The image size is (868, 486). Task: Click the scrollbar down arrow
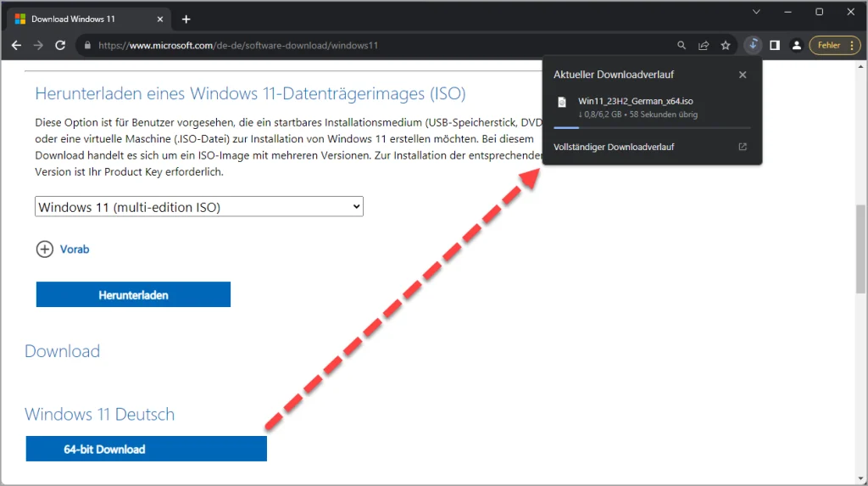coord(860,478)
